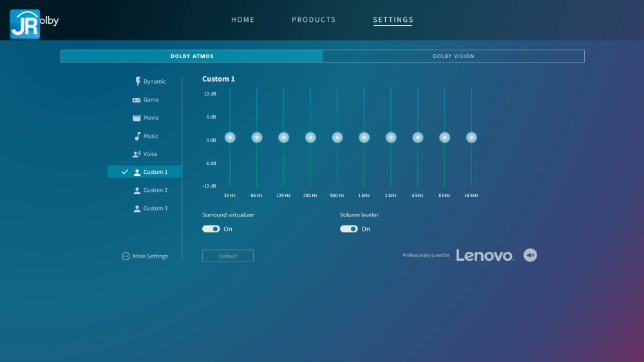The width and height of the screenshot is (644, 362).
Task: Turn off the Surround virtualizer toggle
Action: 211,229
